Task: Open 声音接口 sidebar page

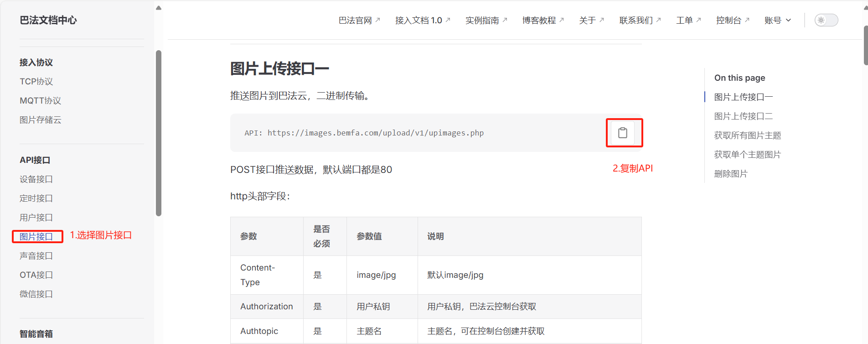Action: (36, 255)
